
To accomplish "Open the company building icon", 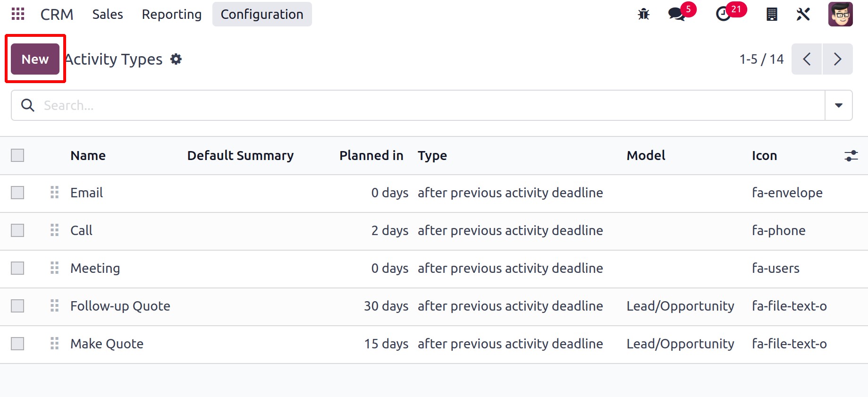I will point(772,14).
